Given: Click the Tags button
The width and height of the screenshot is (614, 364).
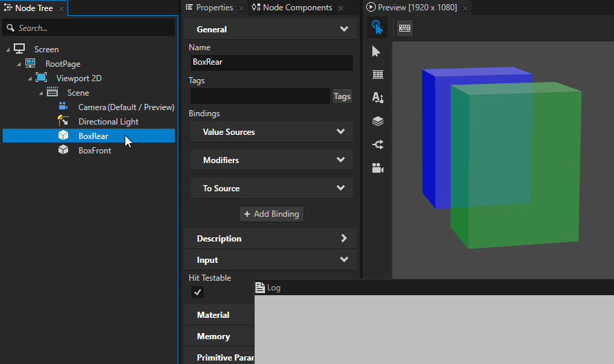Looking at the screenshot, I should [x=342, y=96].
